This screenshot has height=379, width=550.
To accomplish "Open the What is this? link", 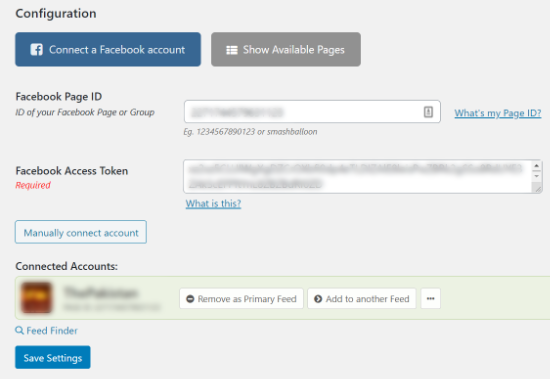I will 213,204.
